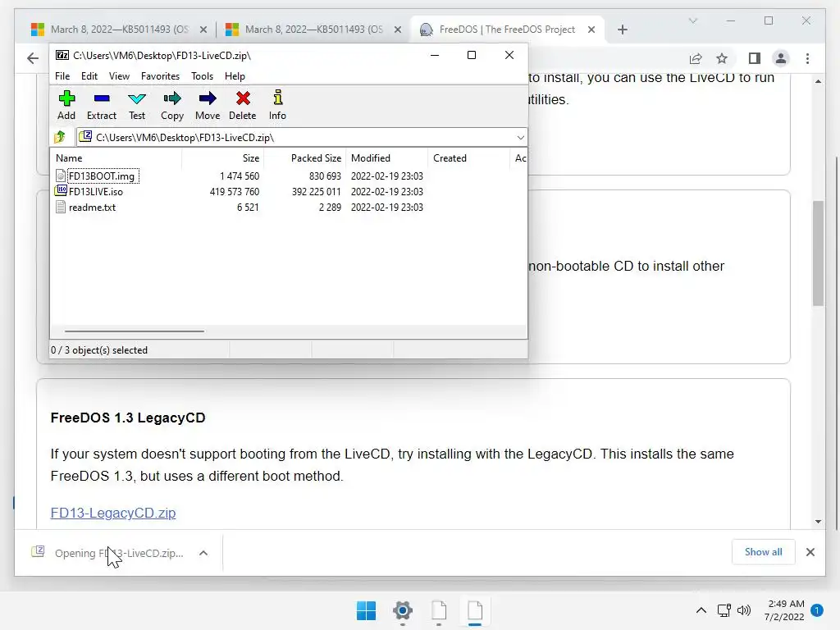Viewport: 840px width, 630px height.
Task: Close the first KB5011493 tab
Action: pyautogui.click(x=203, y=30)
